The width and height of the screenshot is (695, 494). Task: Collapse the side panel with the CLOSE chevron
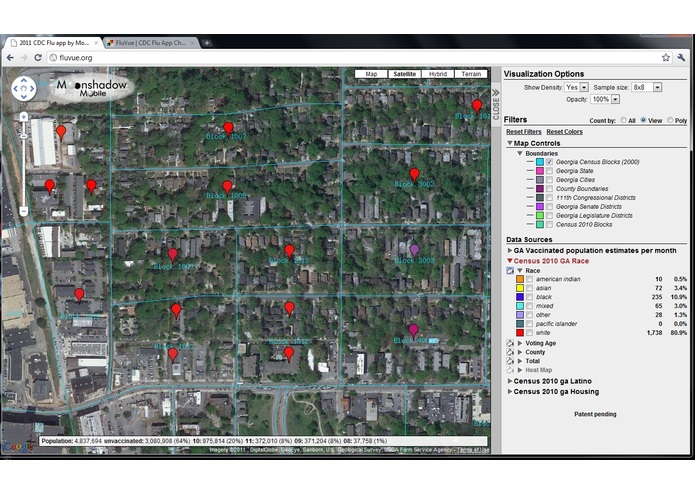(x=496, y=105)
